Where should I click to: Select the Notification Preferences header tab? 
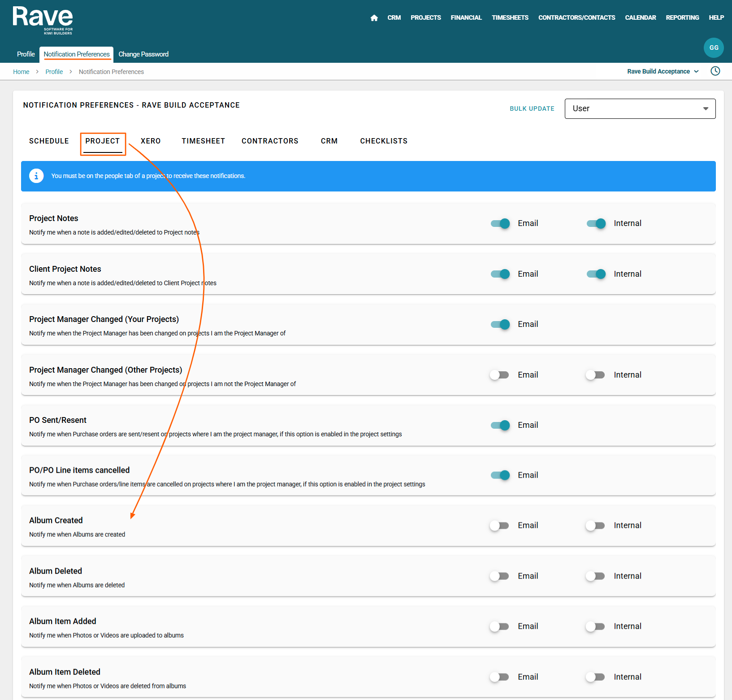point(77,54)
